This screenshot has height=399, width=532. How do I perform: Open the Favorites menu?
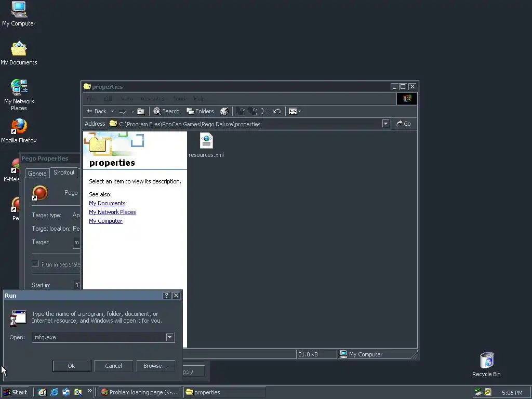[153, 99]
